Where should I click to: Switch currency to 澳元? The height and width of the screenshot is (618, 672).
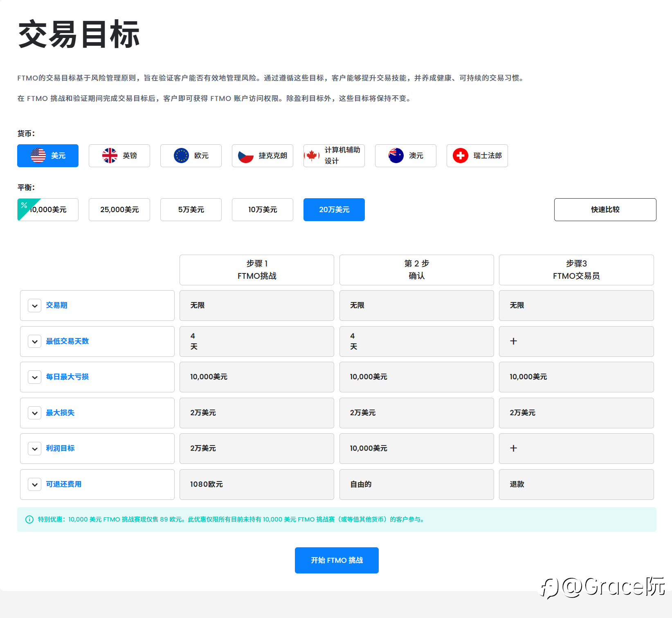tap(406, 156)
